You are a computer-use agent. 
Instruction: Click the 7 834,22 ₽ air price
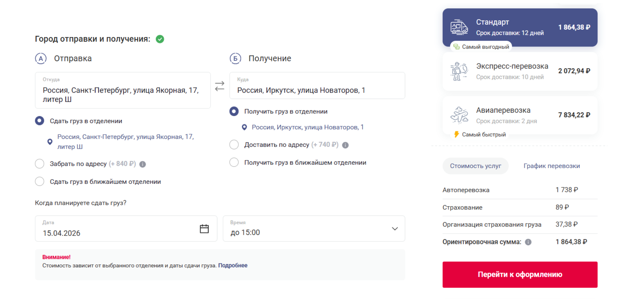(574, 115)
